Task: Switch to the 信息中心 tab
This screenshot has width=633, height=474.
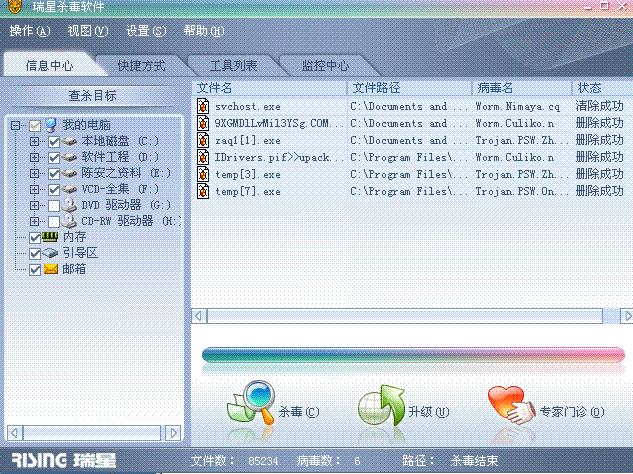Action: (50, 65)
